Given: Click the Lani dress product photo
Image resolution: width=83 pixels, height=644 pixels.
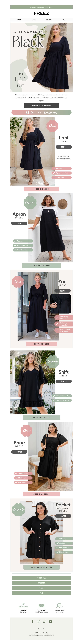Looking at the screenshot, I should 32,151.
